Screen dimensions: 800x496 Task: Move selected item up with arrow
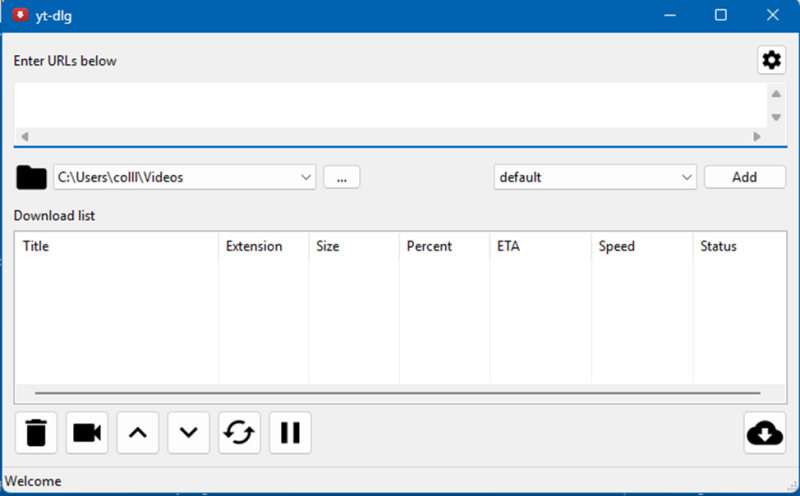click(138, 433)
